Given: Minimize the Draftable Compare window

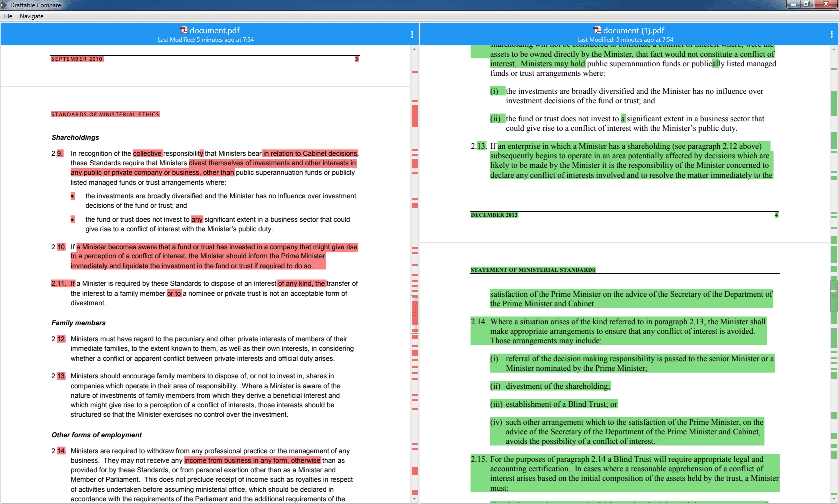Looking at the screenshot, I should 793,4.
